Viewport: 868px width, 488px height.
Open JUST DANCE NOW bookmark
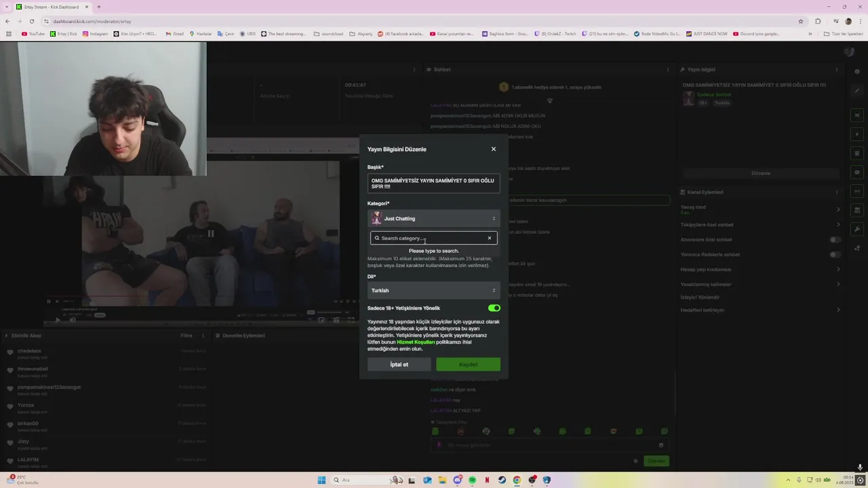click(707, 34)
